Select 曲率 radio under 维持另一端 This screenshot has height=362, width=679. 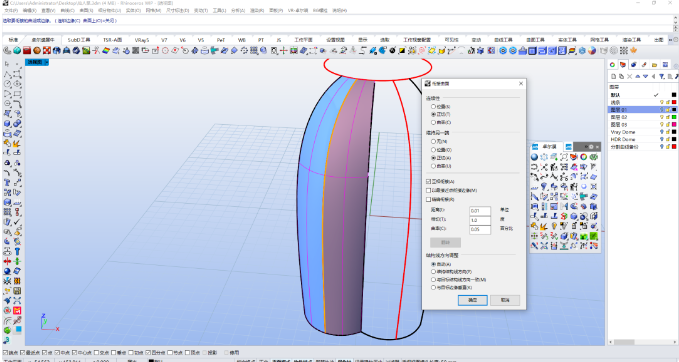[433, 166]
